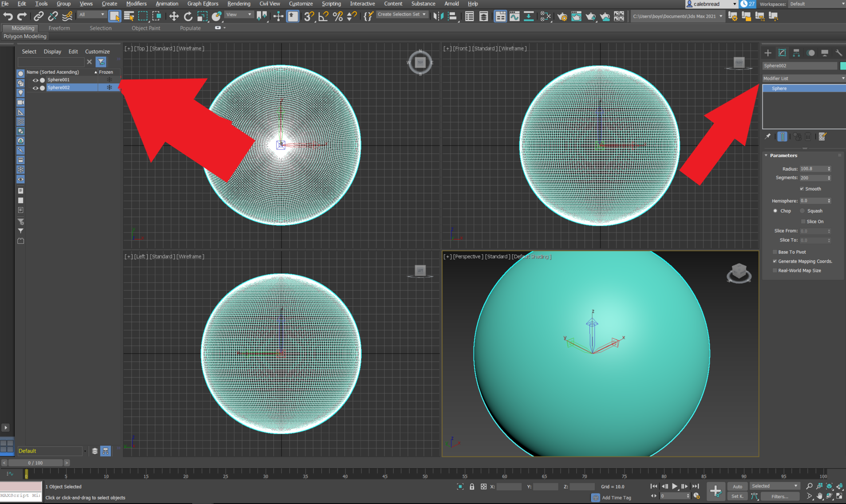Viewport: 846px width, 504px height.
Task: Toggle the frozen state of Sphere001
Action: [x=109, y=80]
